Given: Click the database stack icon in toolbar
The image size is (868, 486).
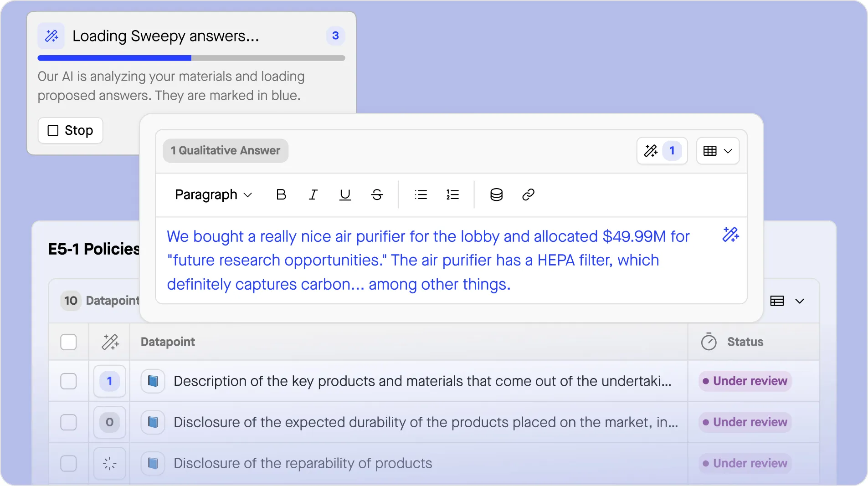Looking at the screenshot, I should [x=496, y=195].
